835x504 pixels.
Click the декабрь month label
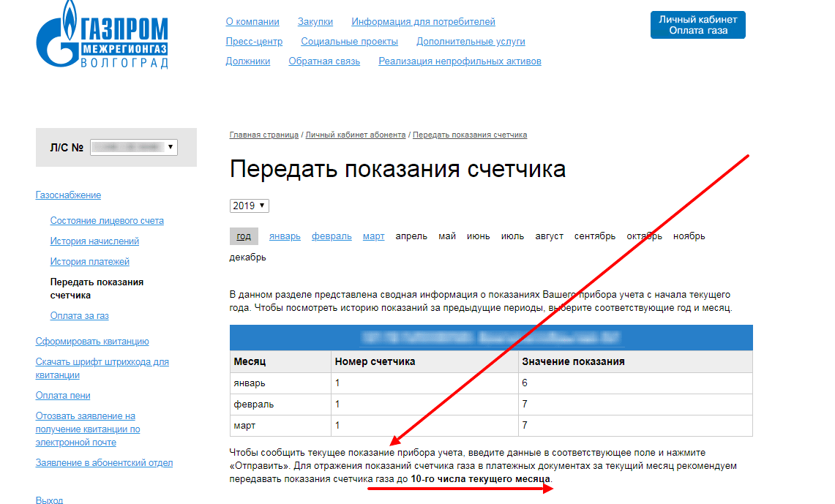pos(247,257)
